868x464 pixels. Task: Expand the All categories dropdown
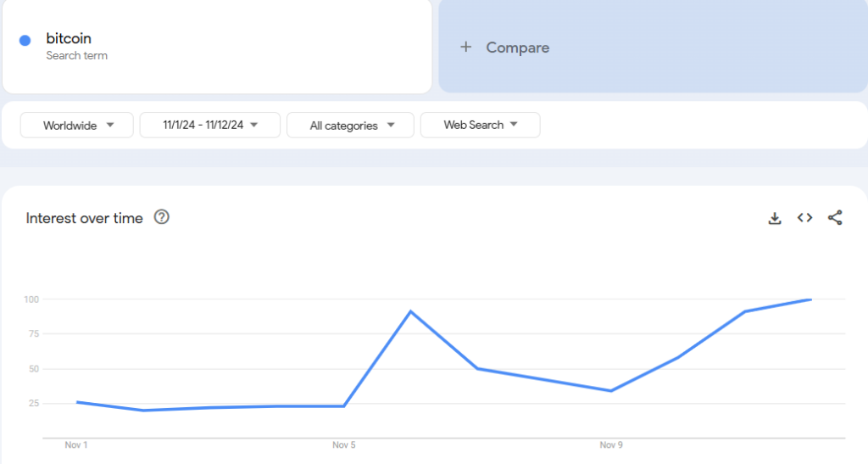350,126
